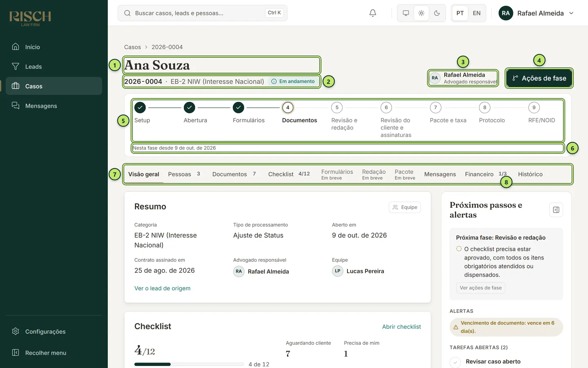Go to Início in the sidebar
588x368 pixels.
coord(54,47)
